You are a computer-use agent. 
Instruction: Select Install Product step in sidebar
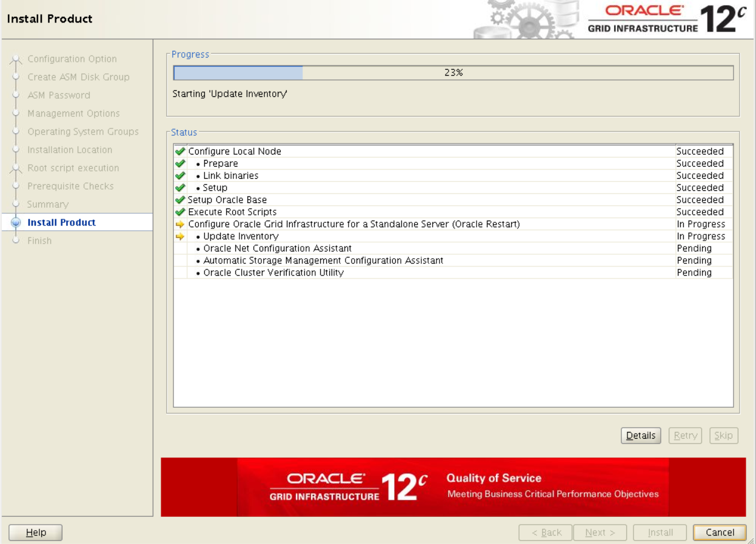62,222
